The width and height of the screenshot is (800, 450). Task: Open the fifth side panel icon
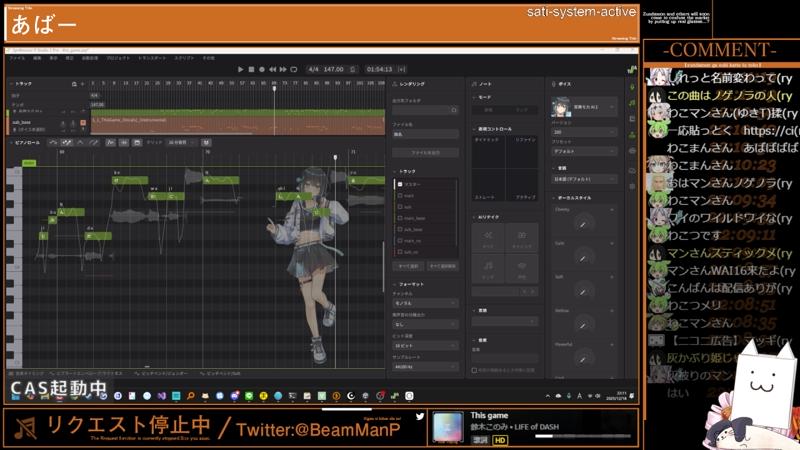pos(633,151)
